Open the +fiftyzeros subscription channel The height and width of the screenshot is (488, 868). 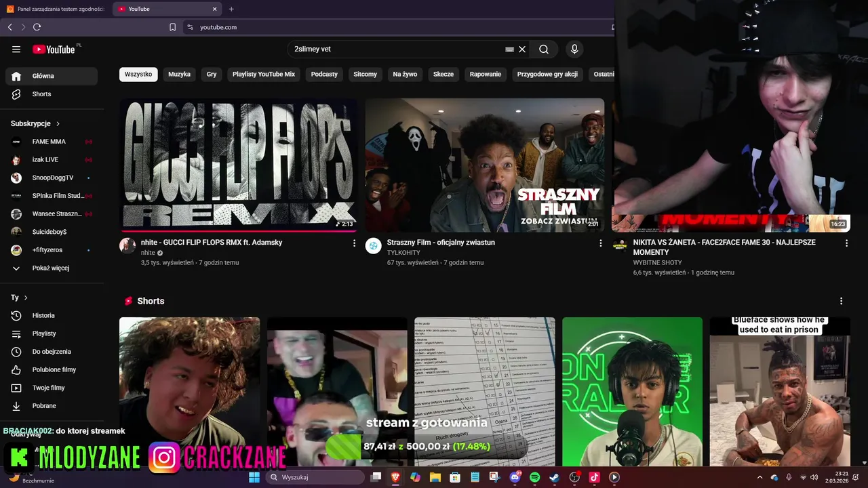coord(52,250)
